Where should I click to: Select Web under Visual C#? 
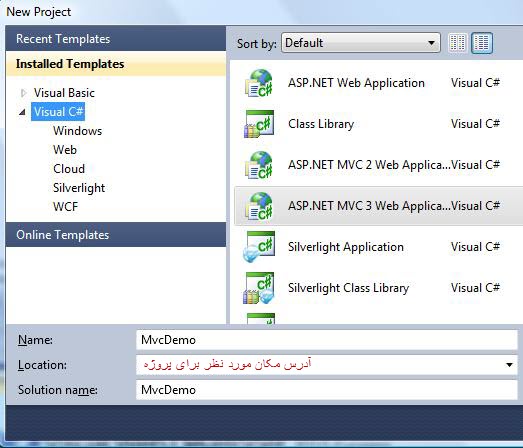click(65, 150)
